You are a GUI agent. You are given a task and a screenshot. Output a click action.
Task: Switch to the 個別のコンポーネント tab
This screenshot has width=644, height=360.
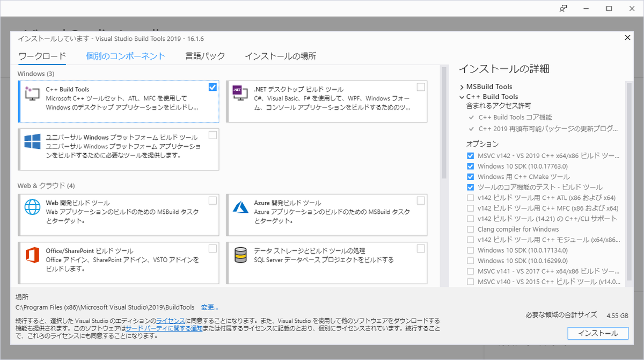coord(126,56)
